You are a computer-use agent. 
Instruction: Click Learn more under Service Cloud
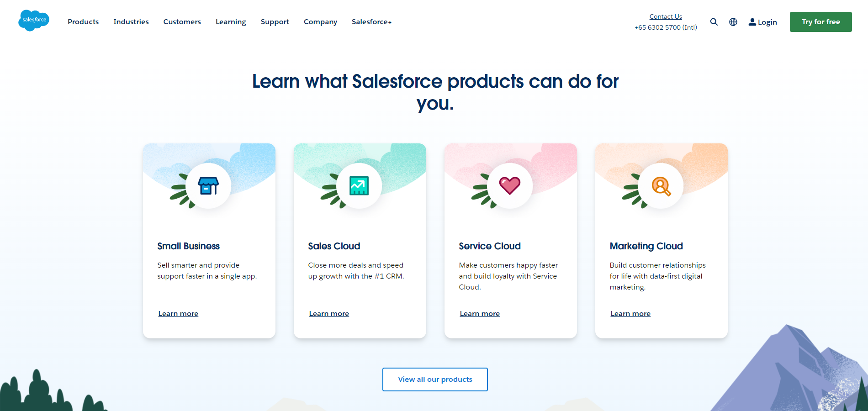(x=479, y=313)
